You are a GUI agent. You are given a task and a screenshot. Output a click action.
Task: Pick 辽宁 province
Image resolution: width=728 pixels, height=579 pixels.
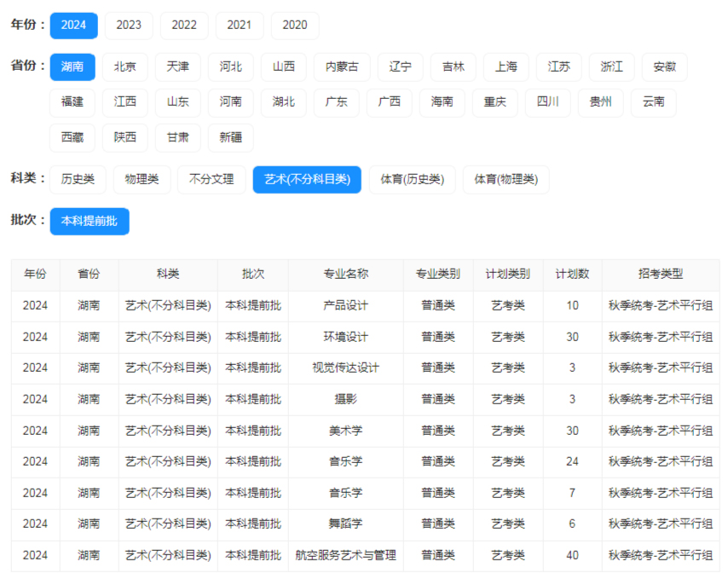coord(401,67)
